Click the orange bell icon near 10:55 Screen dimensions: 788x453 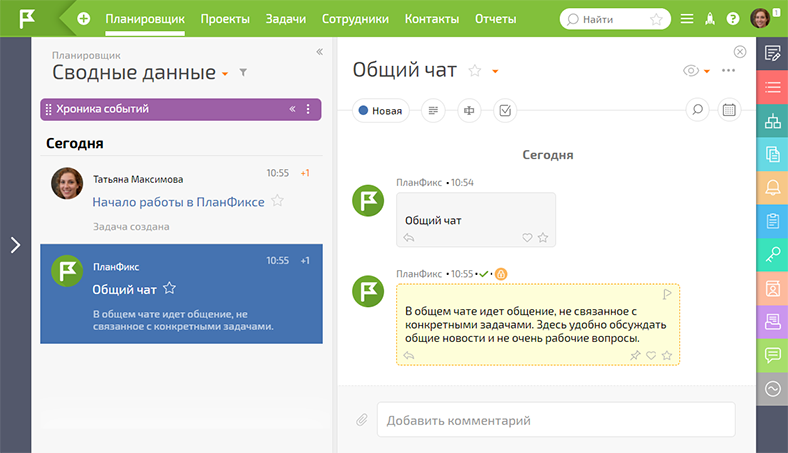(x=501, y=274)
